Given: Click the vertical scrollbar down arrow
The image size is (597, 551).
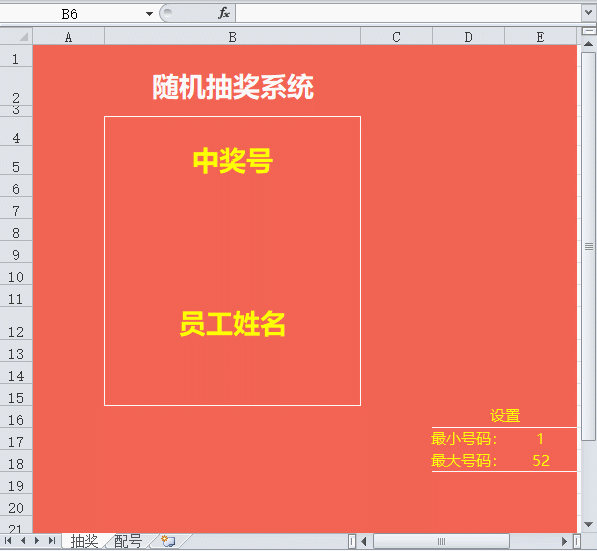Looking at the screenshot, I should click(589, 524).
